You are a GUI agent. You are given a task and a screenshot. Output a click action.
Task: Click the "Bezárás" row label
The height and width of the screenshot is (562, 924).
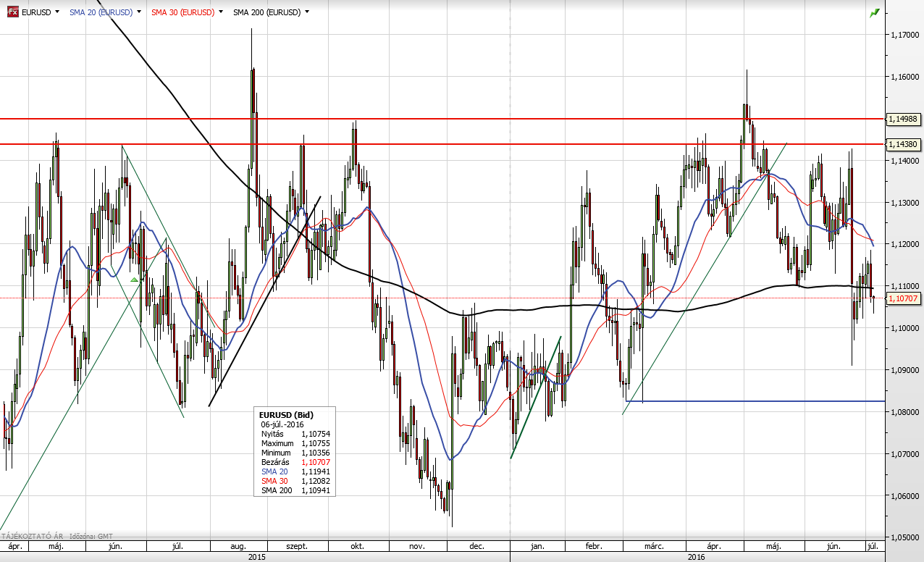click(275, 461)
